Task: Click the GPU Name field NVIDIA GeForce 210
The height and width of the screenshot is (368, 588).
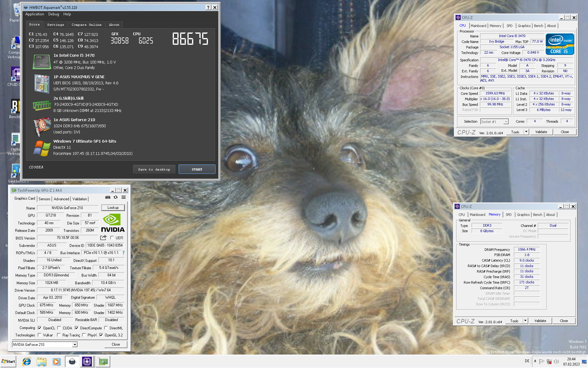Action: (67, 208)
